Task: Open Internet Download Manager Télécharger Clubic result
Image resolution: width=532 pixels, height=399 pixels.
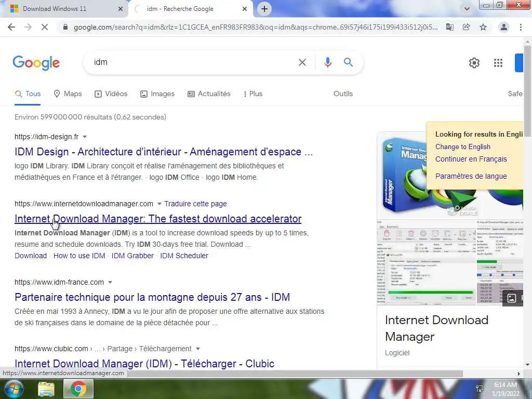Action: [144, 364]
